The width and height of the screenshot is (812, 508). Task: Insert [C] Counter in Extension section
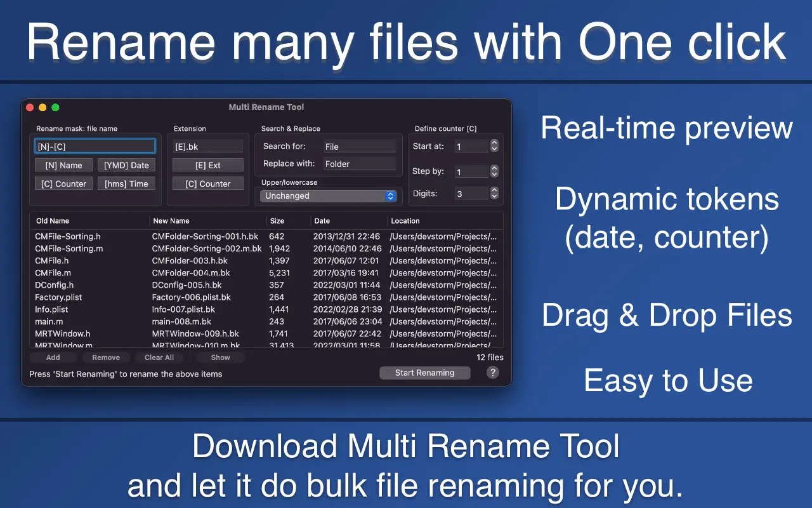tap(208, 184)
